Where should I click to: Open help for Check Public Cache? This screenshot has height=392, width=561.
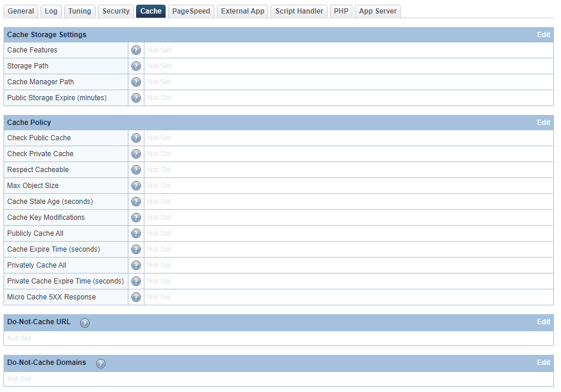136,137
